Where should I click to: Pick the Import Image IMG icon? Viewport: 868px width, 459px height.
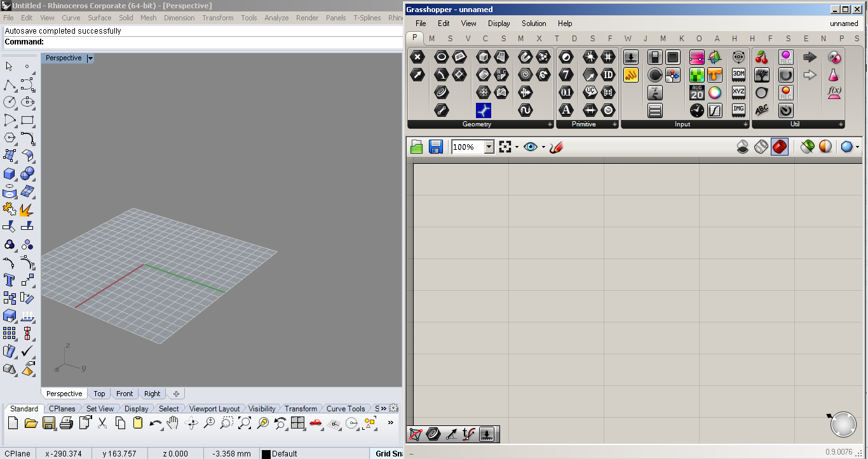pyautogui.click(x=738, y=110)
